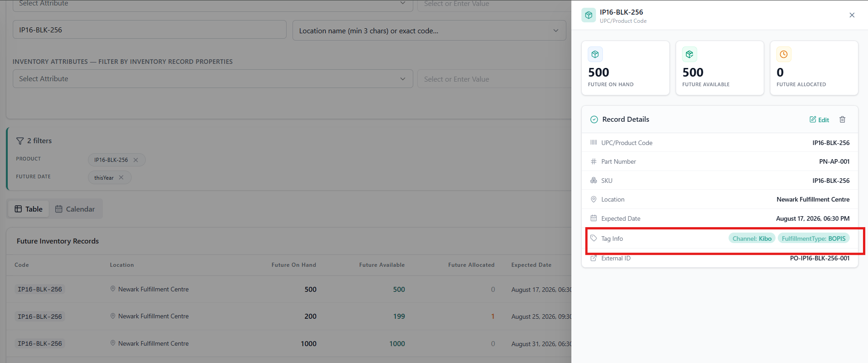Click the FulfillmentType: BOPIS tag

click(813, 239)
